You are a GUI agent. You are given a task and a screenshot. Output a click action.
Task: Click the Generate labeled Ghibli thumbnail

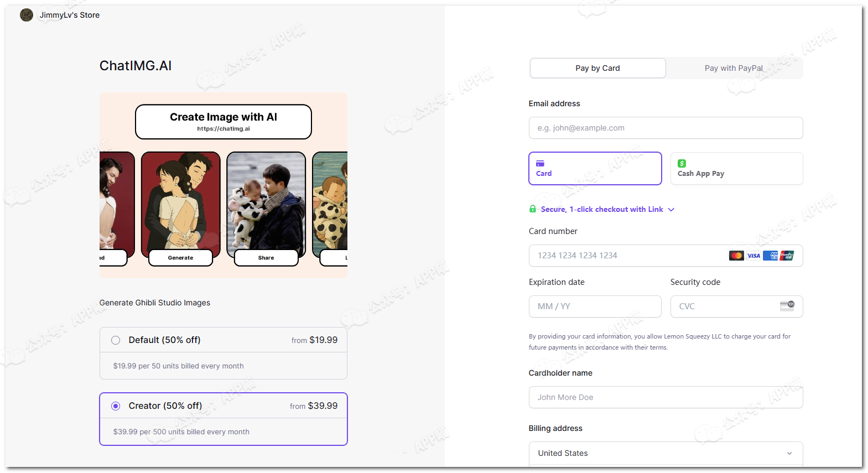[180, 205]
